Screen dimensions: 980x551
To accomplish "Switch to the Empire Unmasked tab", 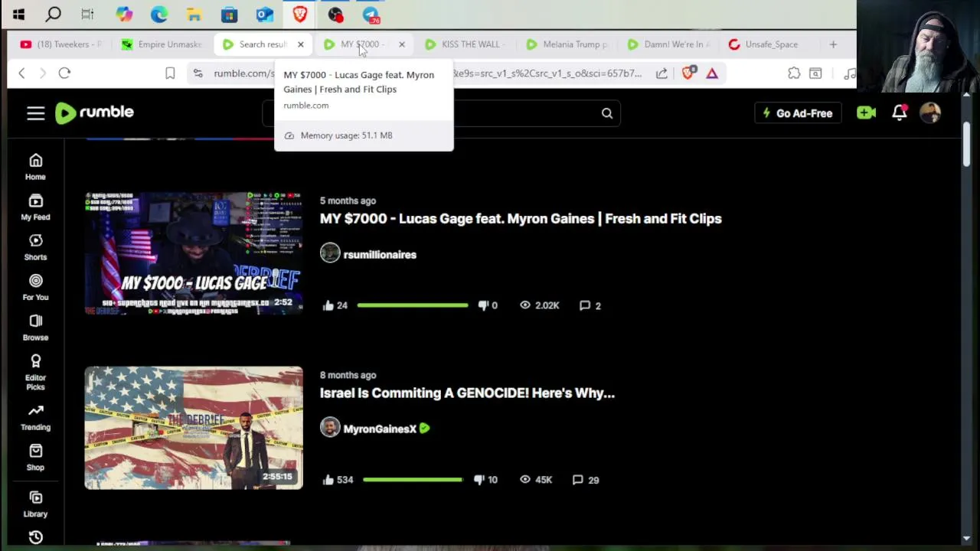I will 162,44.
